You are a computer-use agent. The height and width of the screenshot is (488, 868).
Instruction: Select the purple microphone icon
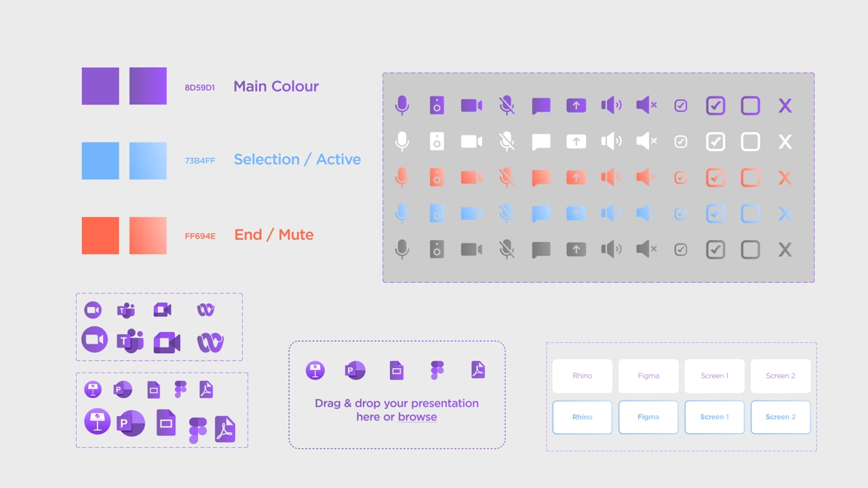(402, 105)
